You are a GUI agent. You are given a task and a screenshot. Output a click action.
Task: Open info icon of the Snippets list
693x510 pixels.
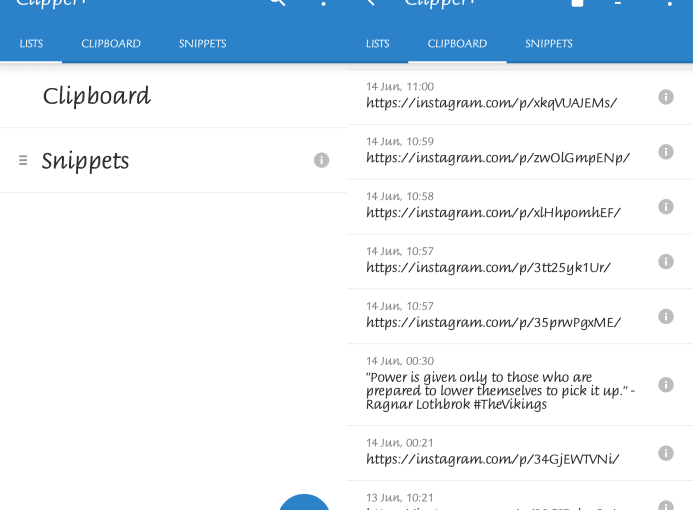(321, 160)
